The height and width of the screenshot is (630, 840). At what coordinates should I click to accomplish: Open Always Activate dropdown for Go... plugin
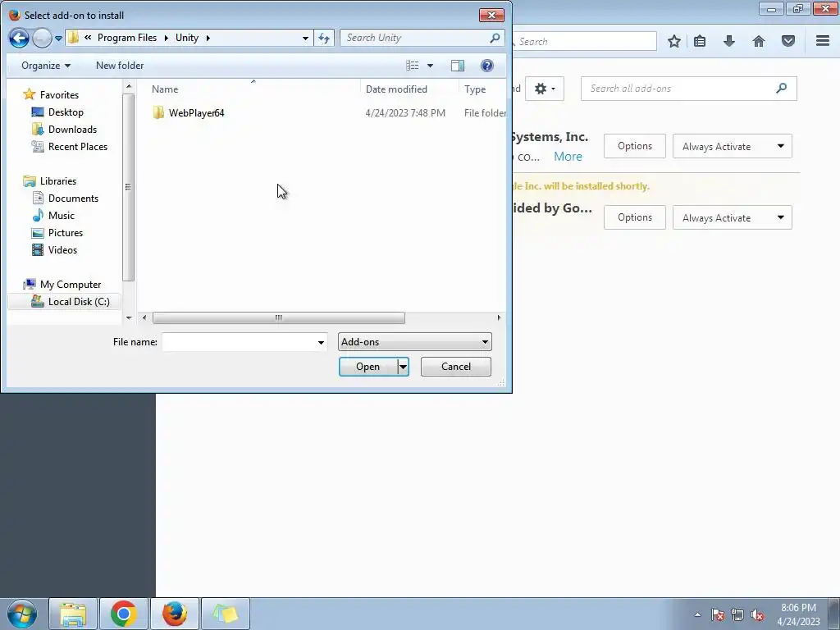pos(733,217)
